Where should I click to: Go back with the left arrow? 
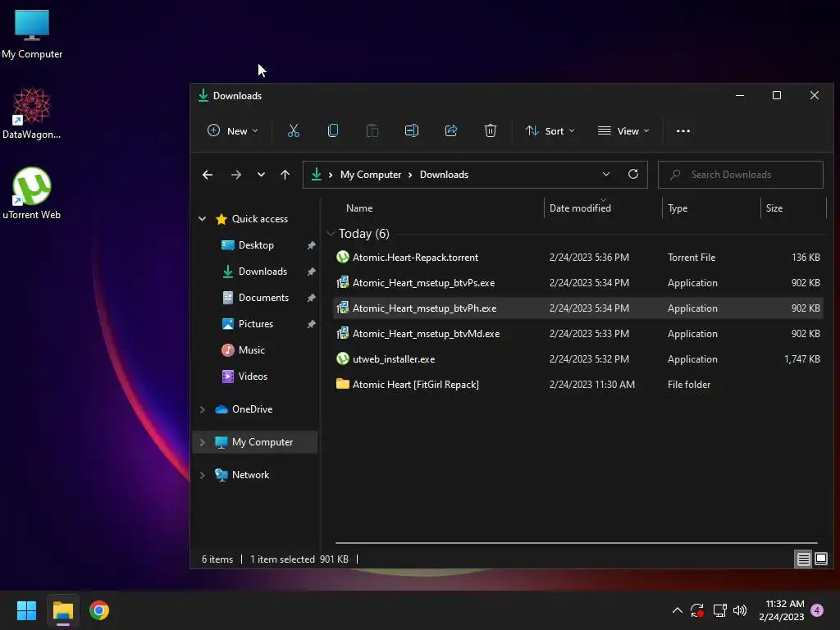pyautogui.click(x=208, y=175)
